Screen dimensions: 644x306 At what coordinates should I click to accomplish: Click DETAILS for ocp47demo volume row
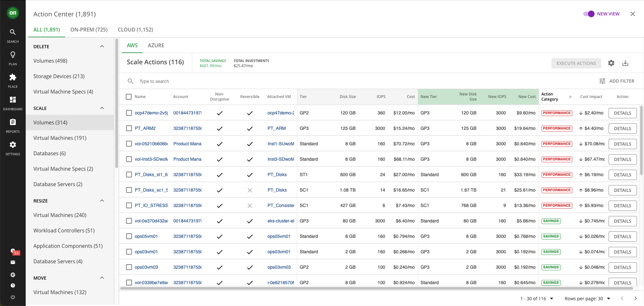click(x=622, y=113)
